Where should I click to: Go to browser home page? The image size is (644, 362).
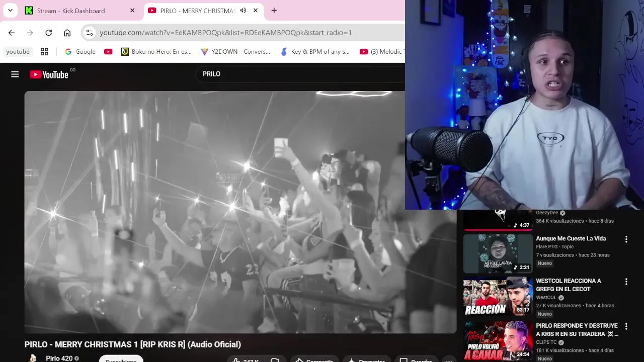(67, 33)
